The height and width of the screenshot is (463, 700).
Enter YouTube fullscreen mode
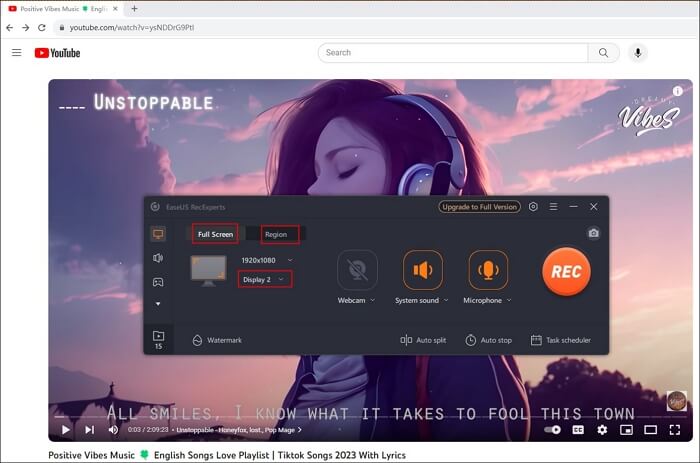click(675, 430)
